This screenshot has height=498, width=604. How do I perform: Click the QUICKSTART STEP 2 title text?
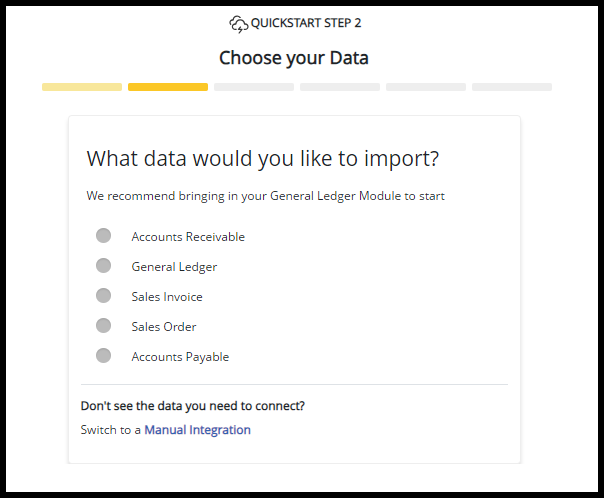(x=306, y=23)
